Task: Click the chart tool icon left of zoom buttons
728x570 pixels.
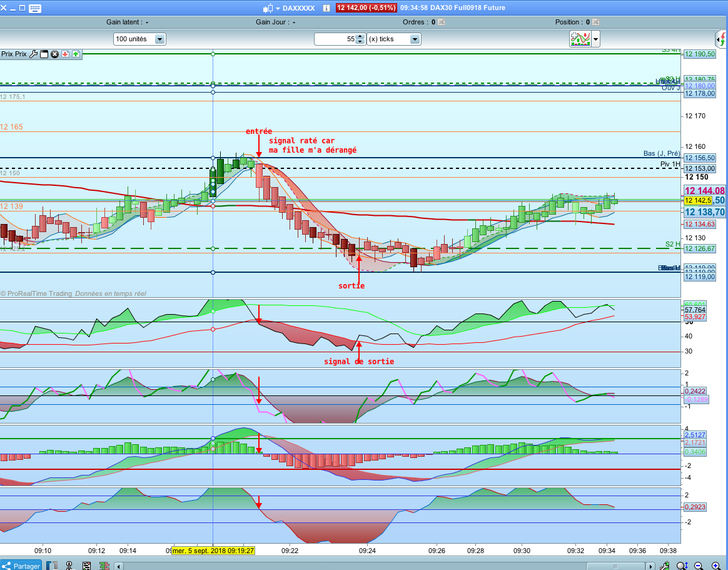Action: [x=665, y=566]
